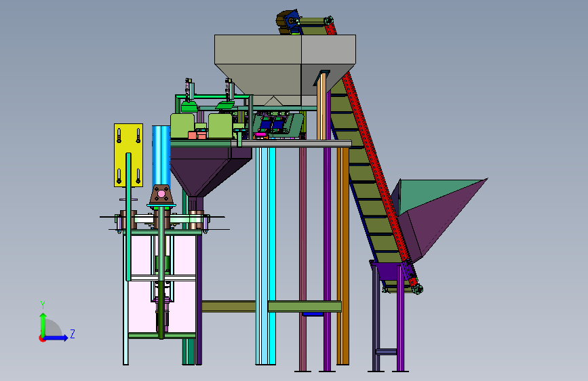Select the horizontal green crossbeam near the base
The image size is (588, 381).
tap(305, 306)
